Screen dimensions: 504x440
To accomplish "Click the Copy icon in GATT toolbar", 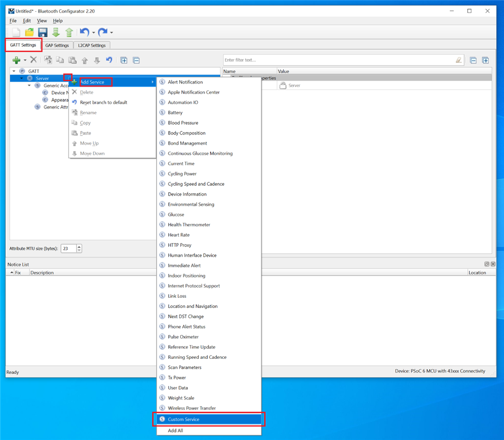I will point(60,60).
